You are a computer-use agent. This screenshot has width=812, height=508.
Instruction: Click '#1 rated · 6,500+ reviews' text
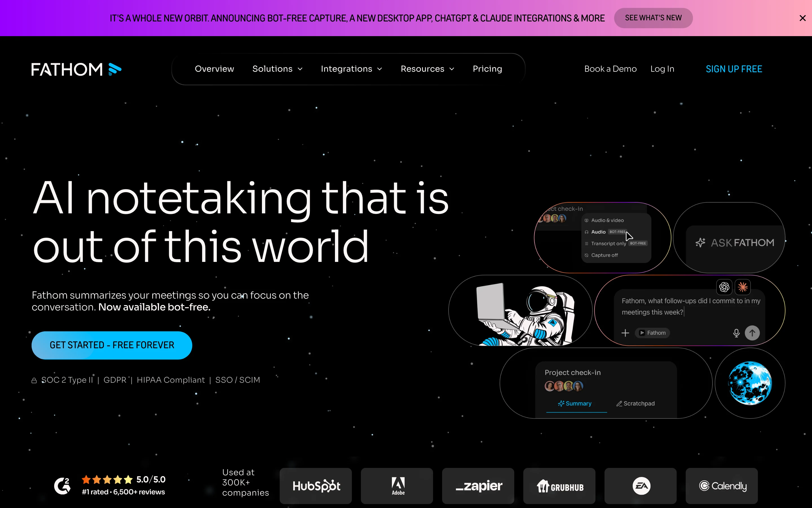123,492
